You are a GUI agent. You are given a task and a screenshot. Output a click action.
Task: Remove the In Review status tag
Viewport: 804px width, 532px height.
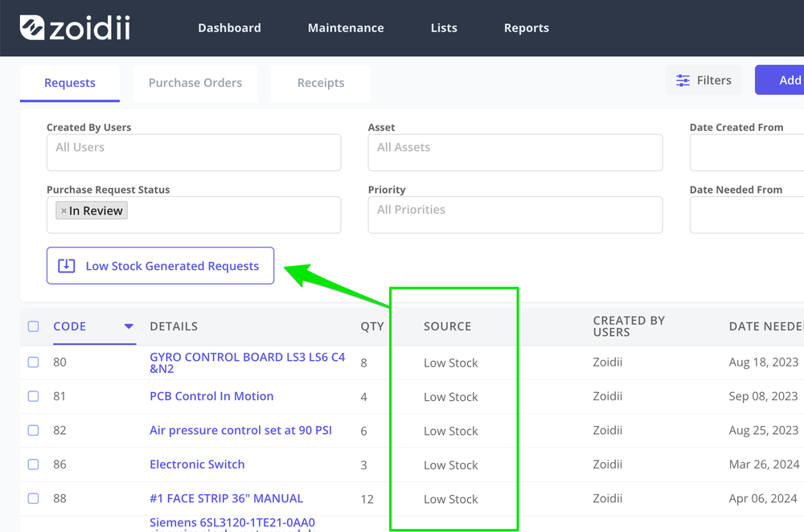[x=64, y=211]
